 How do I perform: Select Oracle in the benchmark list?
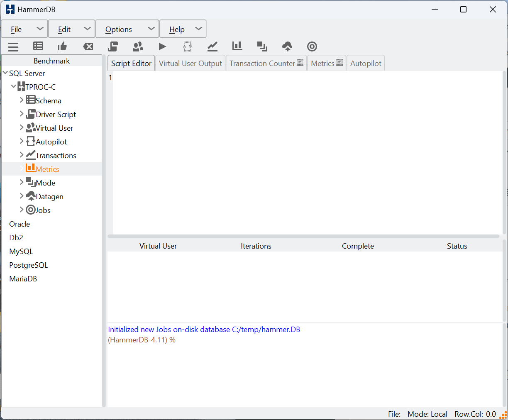pyautogui.click(x=20, y=224)
